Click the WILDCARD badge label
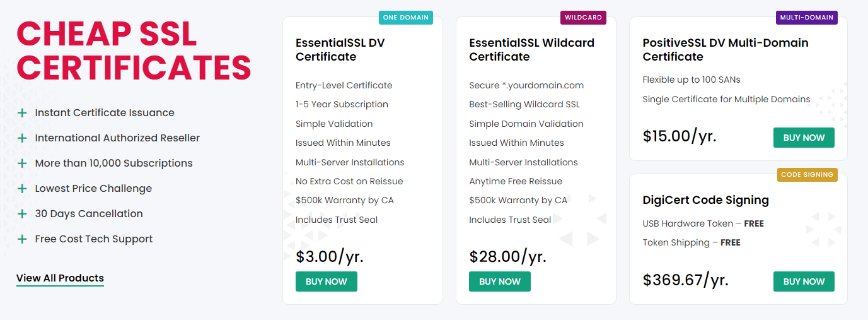 coord(583,18)
